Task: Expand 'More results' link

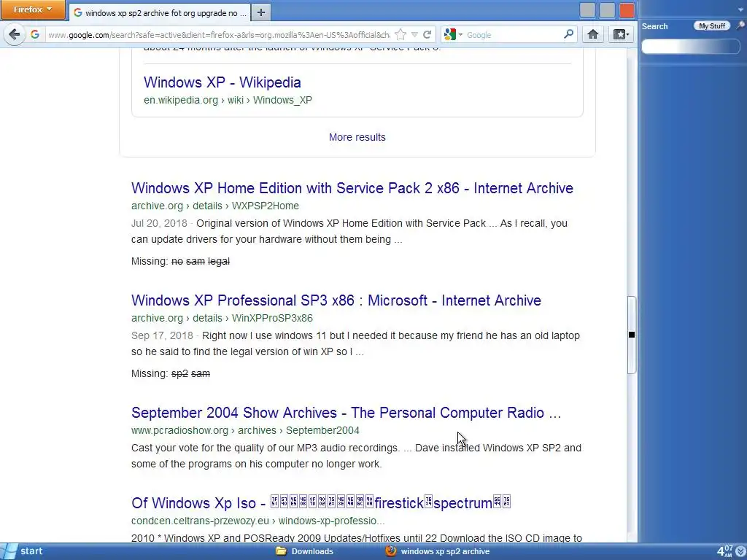Action: coord(357,137)
